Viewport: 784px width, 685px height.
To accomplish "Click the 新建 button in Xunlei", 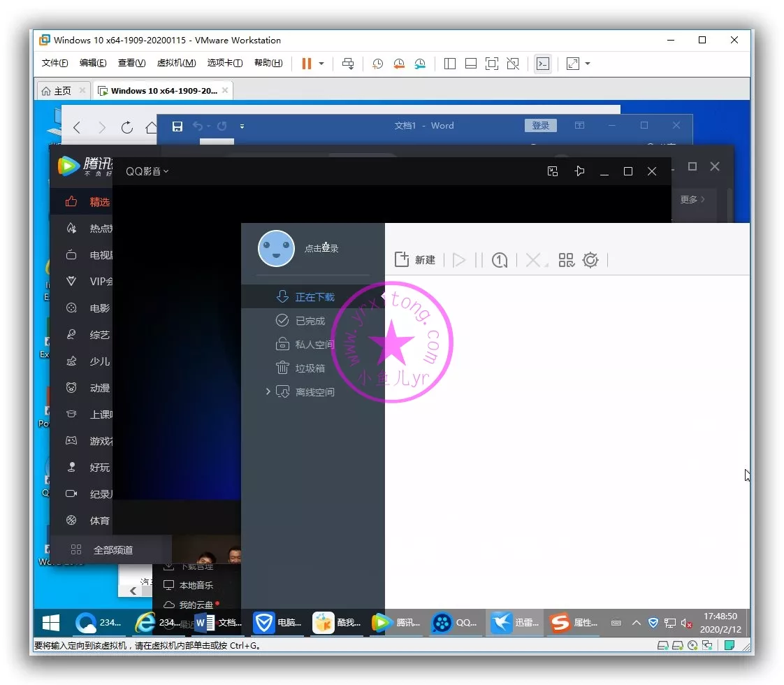I will (x=415, y=260).
